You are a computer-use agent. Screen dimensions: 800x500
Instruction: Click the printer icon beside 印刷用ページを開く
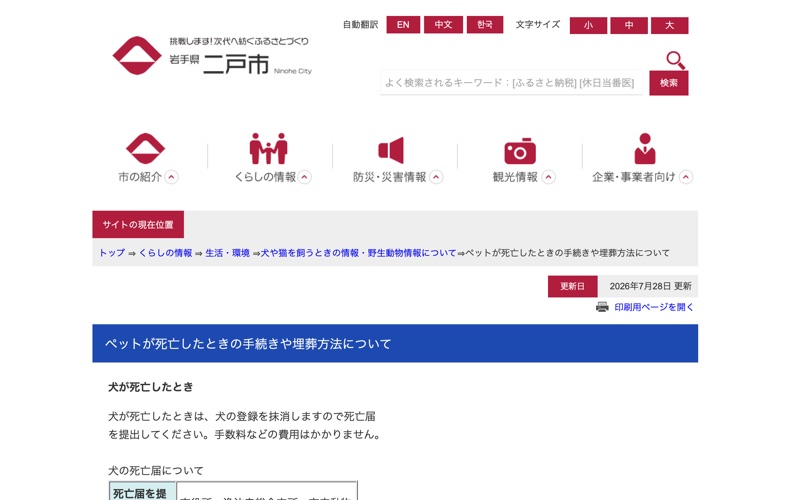click(x=602, y=307)
